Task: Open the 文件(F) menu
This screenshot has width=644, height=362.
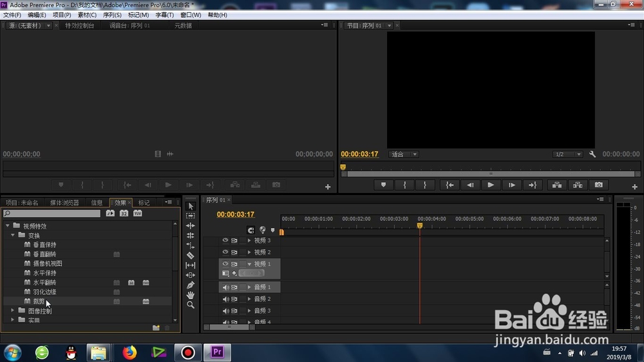Action: pos(12,15)
